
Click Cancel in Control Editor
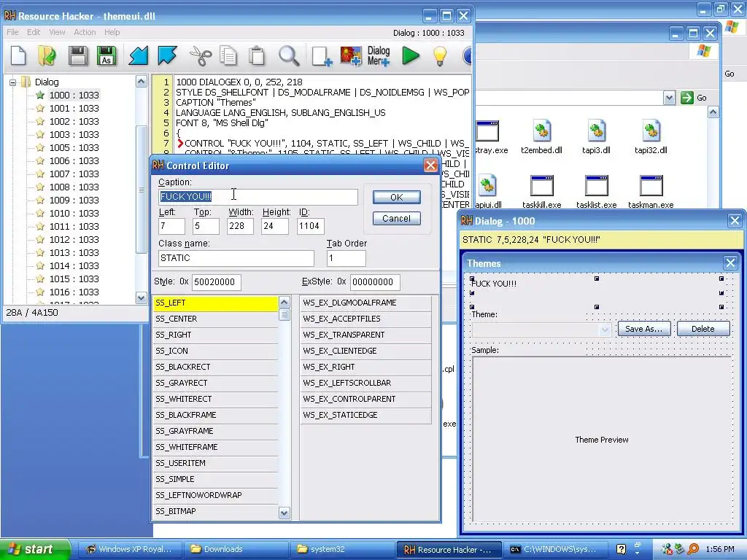[x=396, y=219]
